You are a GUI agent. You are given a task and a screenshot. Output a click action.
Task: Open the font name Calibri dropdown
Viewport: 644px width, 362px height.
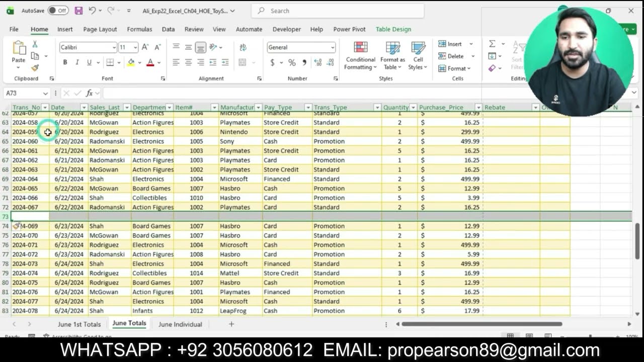point(114,47)
